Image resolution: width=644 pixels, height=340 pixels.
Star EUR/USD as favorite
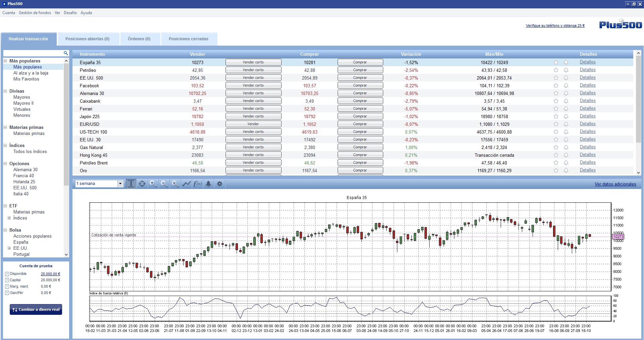pos(556,124)
